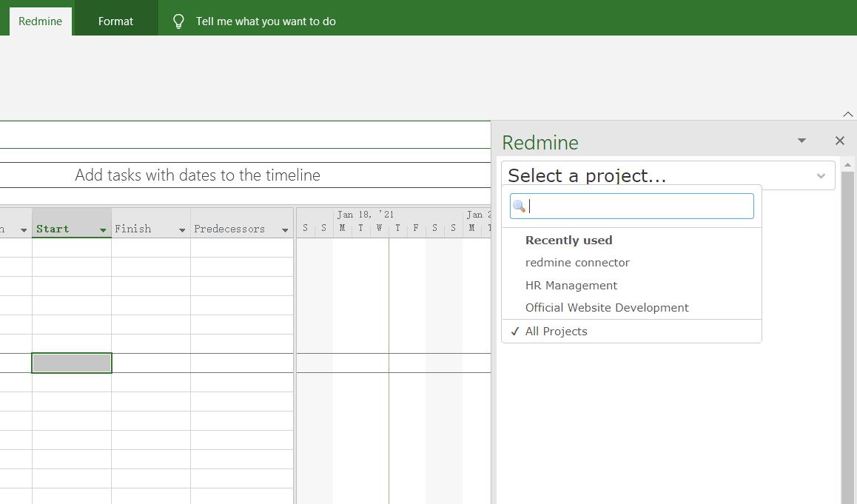Image resolution: width=857 pixels, height=504 pixels.
Task: Click the Start column header
Action: pyautogui.click(x=72, y=223)
